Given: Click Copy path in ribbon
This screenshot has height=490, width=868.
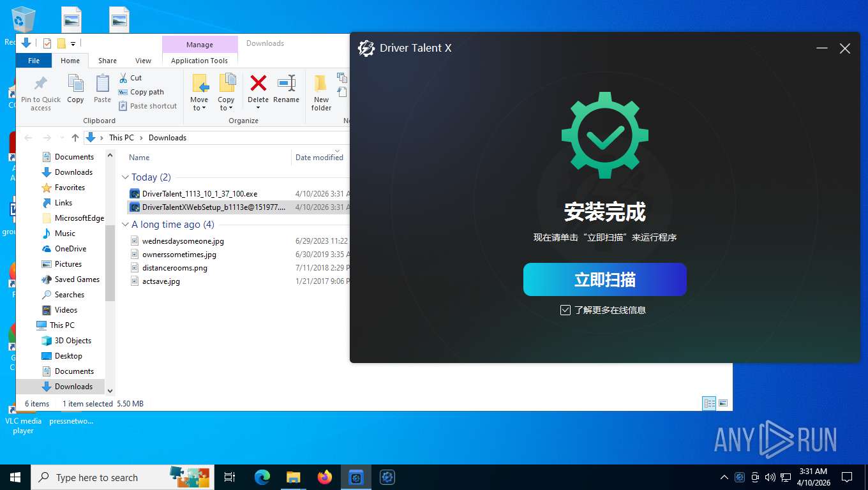Looking at the screenshot, I should coord(141,92).
